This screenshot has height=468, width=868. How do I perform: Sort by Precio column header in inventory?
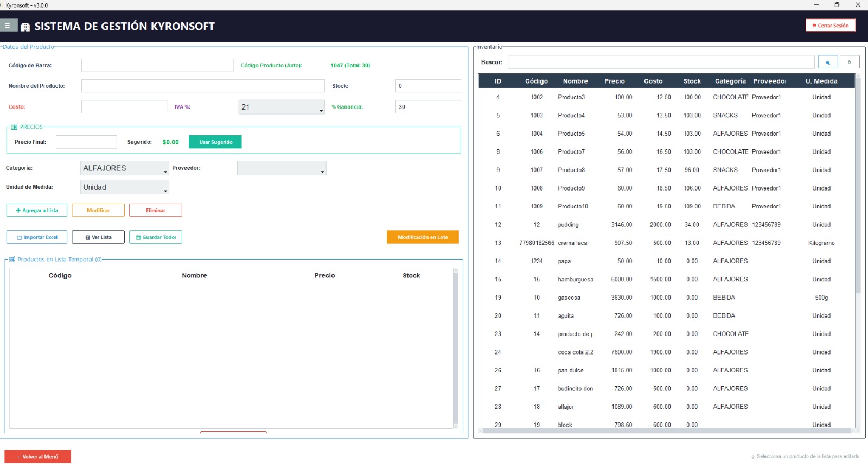[614, 81]
